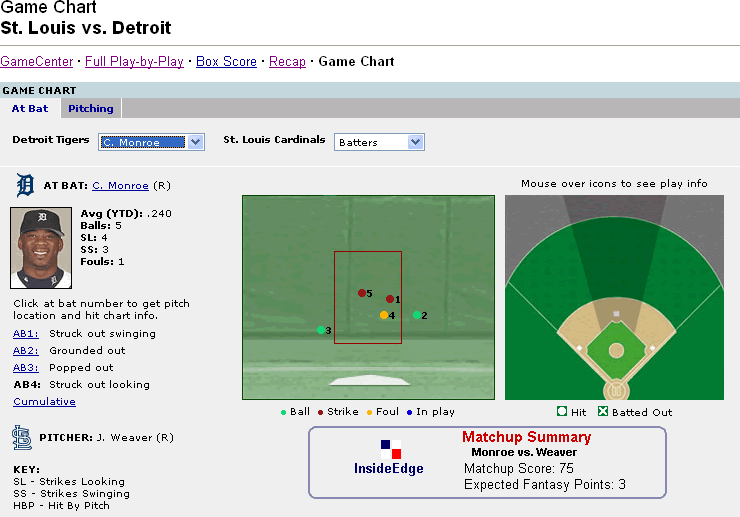Image resolution: width=740 pixels, height=517 pixels.
Task: Click pitch 4 foul marker in strike zone
Action: click(x=383, y=315)
